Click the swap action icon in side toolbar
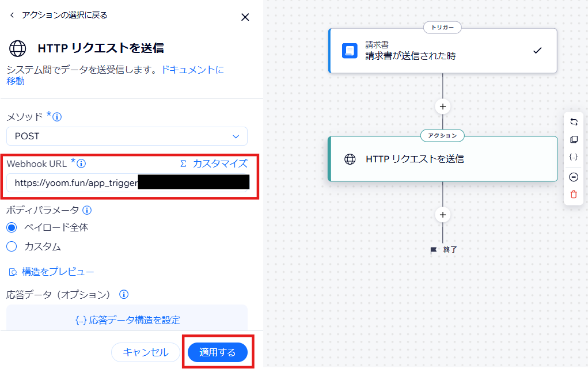The height and width of the screenshot is (369, 588). click(574, 122)
